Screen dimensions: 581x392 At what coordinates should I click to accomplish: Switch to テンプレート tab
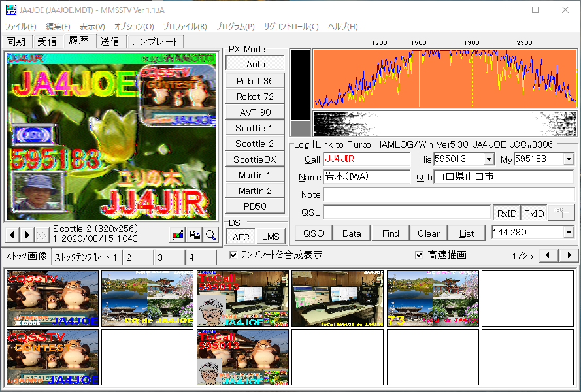click(155, 42)
